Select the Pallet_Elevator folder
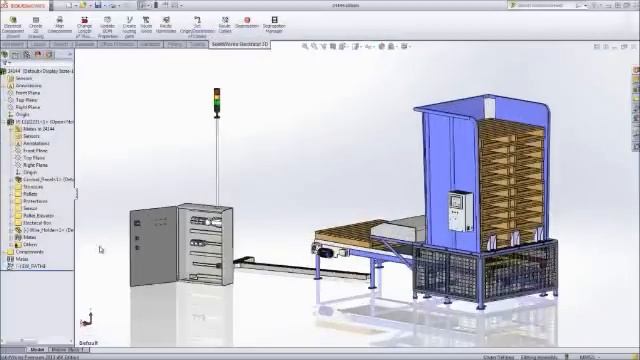 tap(34, 216)
